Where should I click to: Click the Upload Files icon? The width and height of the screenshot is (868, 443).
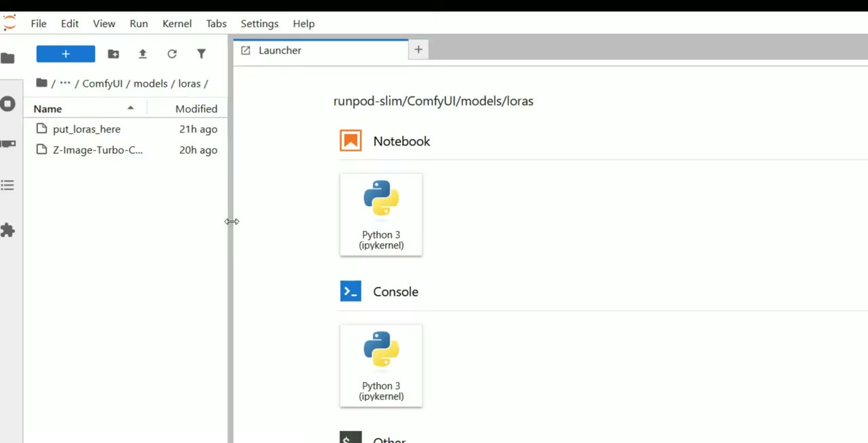pos(142,54)
